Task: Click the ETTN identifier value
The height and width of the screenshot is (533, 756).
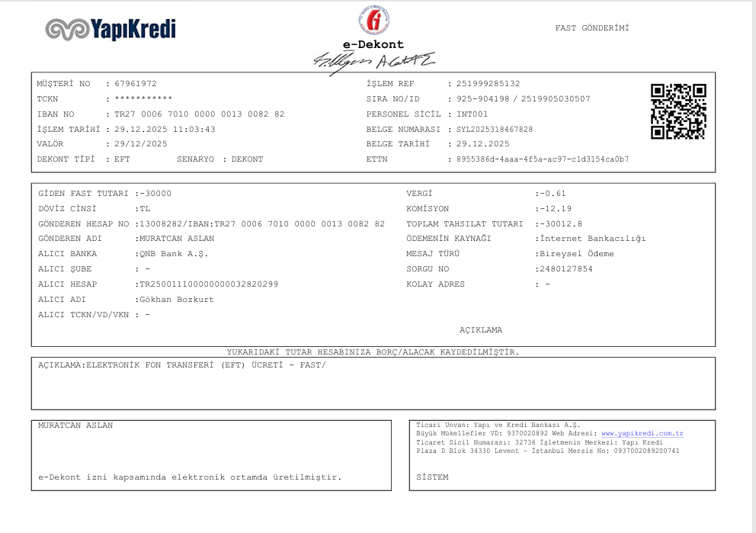Action: point(543,159)
